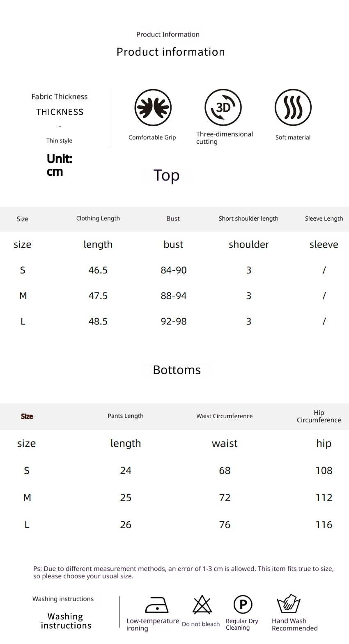
Task: Select the Top section heading
Action: click(166, 175)
